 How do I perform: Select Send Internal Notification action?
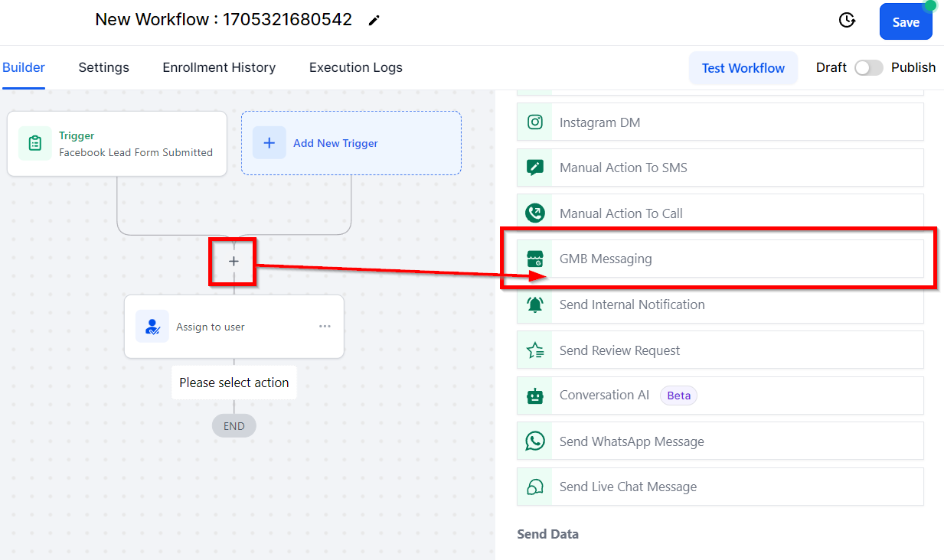point(720,304)
